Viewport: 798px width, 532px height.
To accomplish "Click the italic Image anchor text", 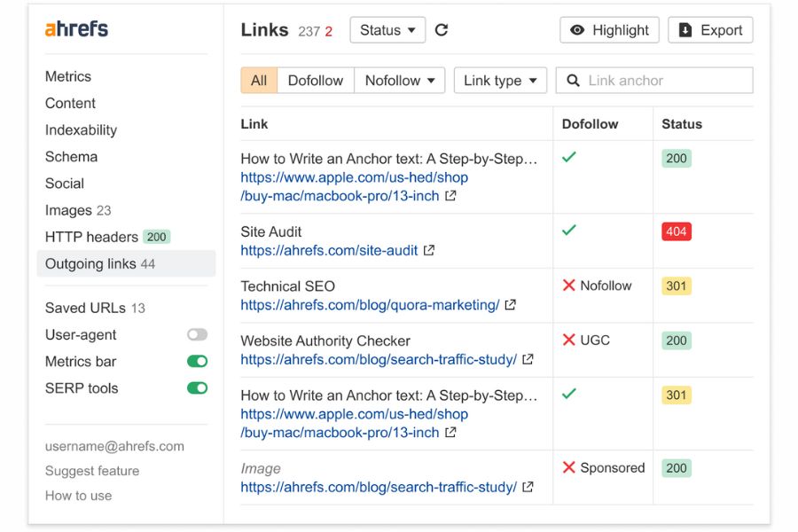I will 261,468.
